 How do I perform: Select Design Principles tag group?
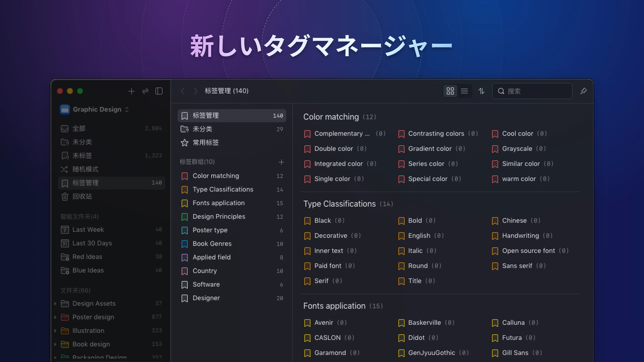(232, 217)
